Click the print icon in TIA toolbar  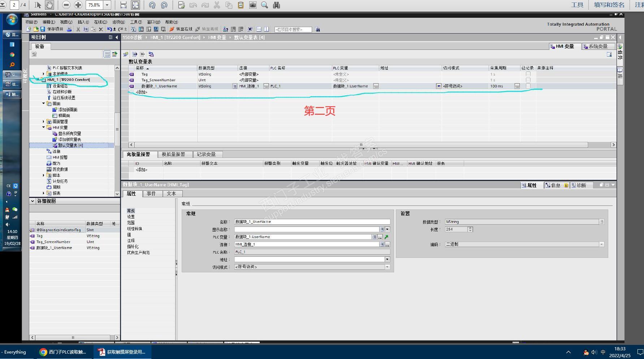point(69,29)
